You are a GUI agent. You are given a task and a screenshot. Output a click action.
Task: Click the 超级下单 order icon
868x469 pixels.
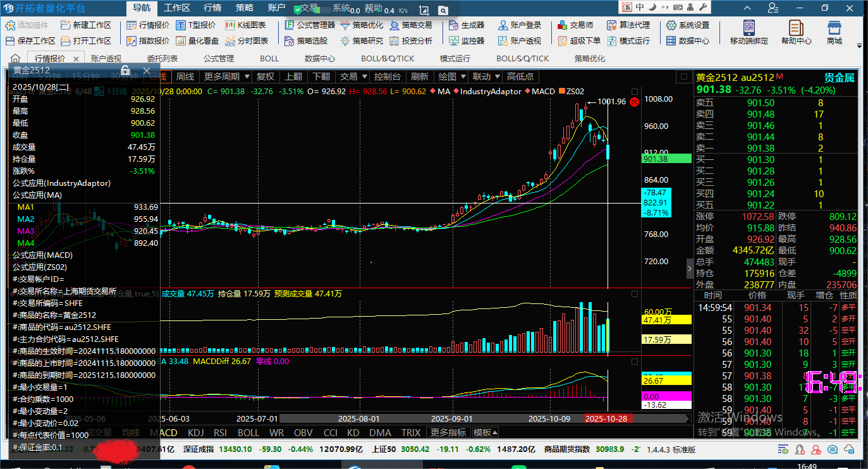(x=578, y=40)
